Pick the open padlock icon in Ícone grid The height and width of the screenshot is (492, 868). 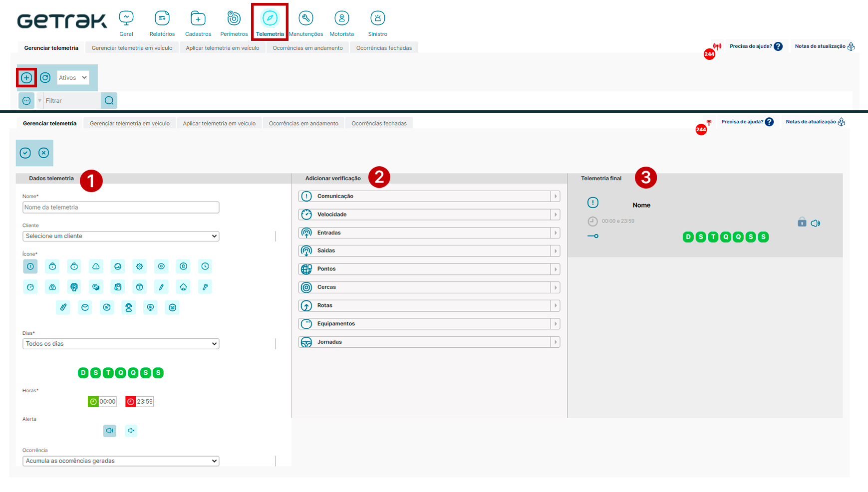point(74,266)
